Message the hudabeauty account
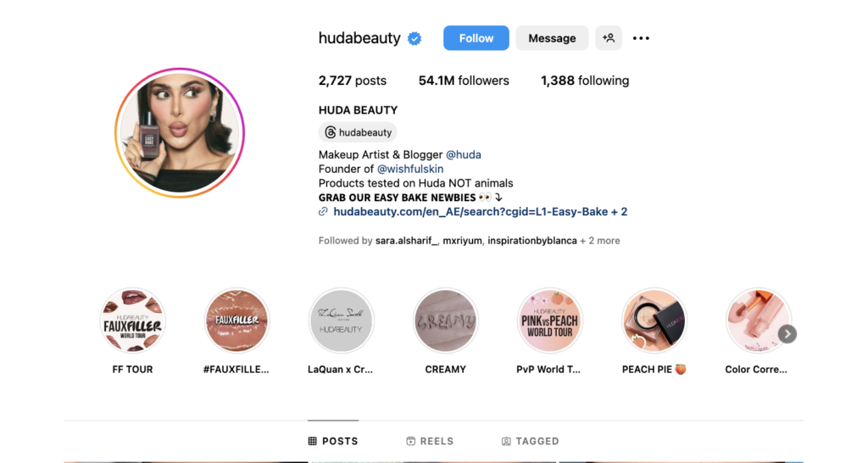This screenshot has height=463, width=868. 552,38
